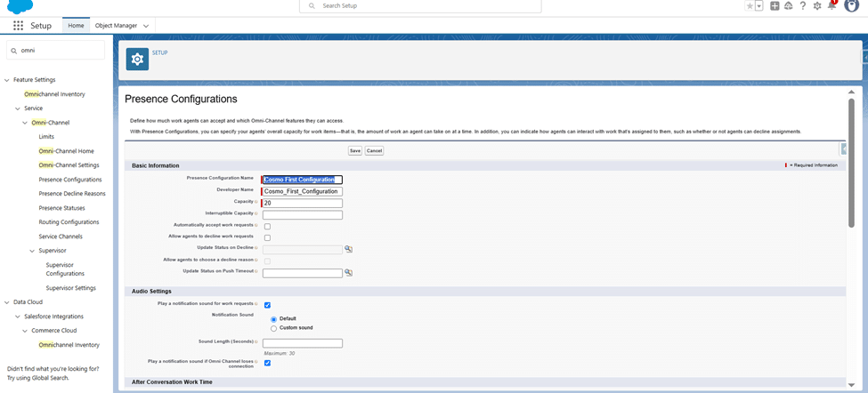Open the Trailhead guidance icon
The height and width of the screenshot is (393, 868).
click(788, 5)
